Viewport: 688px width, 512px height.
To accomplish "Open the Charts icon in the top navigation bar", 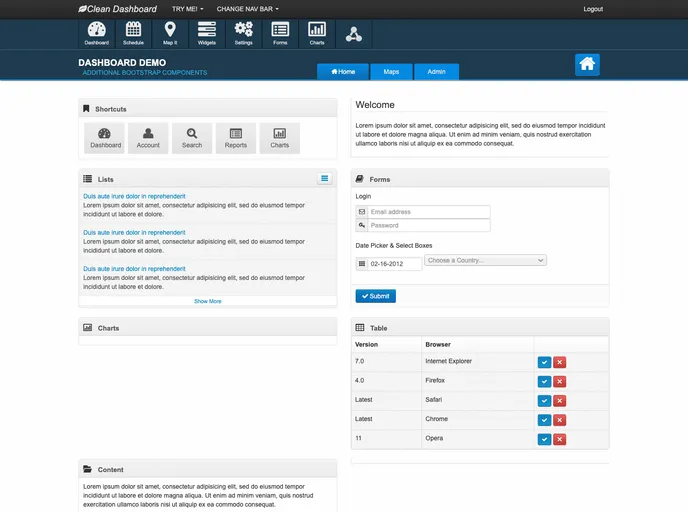I will (x=317, y=34).
